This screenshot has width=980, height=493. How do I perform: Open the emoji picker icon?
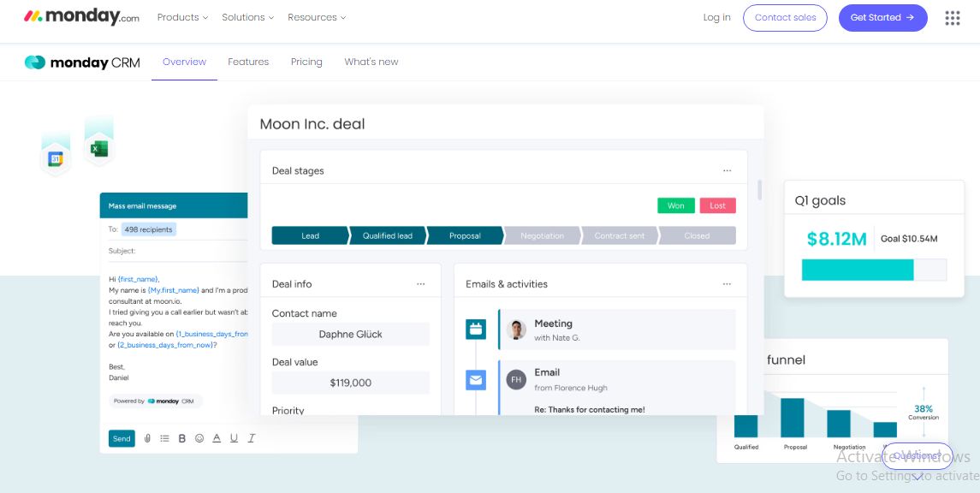click(199, 438)
